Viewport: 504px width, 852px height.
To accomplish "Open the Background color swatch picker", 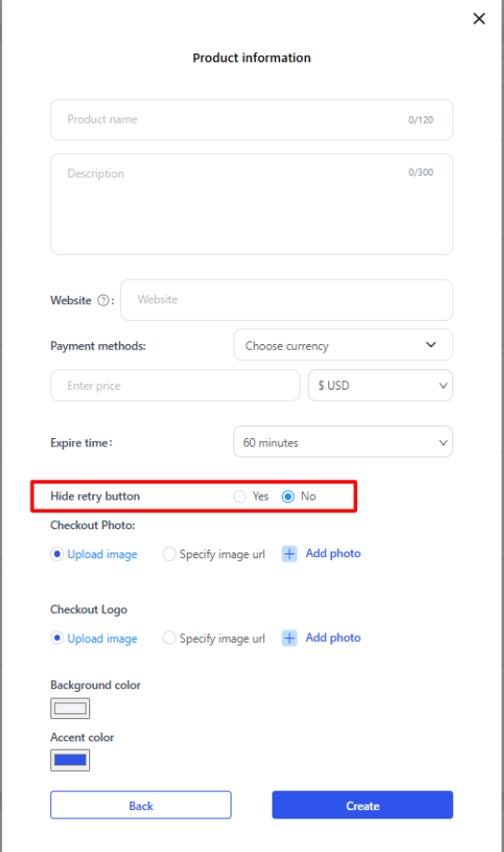I will pyautogui.click(x=70, y=709).
